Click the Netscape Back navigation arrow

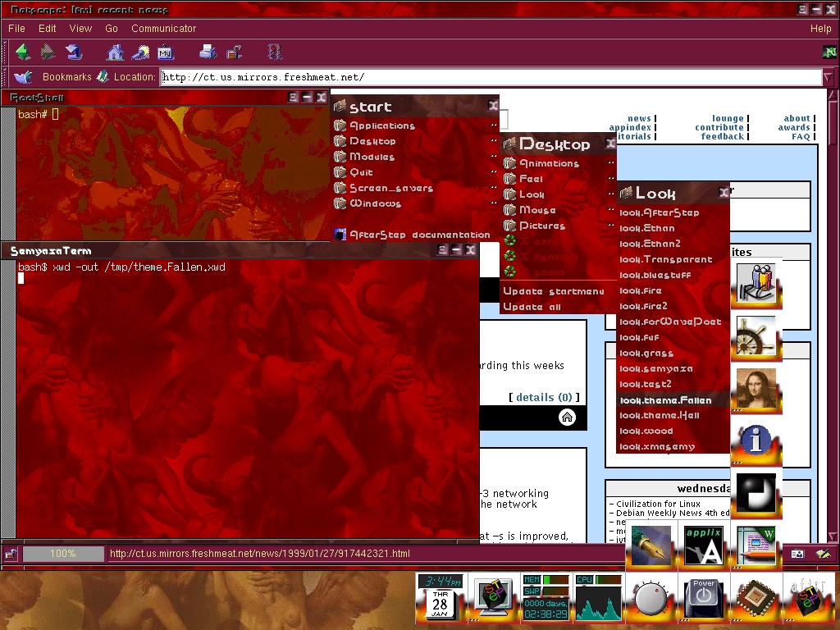tap(22, 52)
